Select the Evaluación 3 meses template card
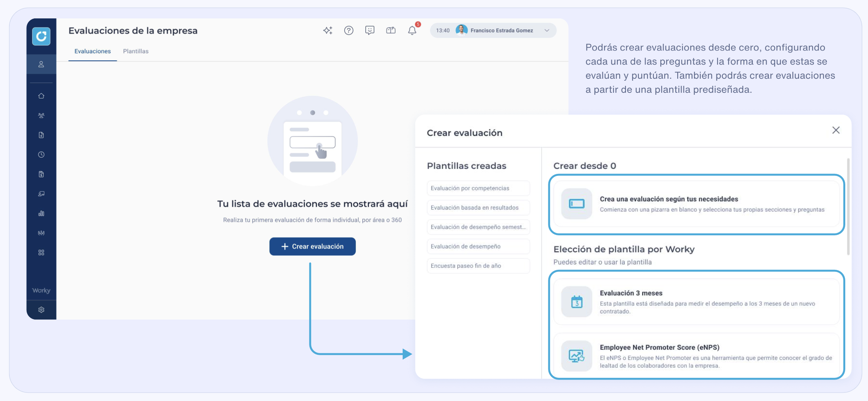 point(696,302)
